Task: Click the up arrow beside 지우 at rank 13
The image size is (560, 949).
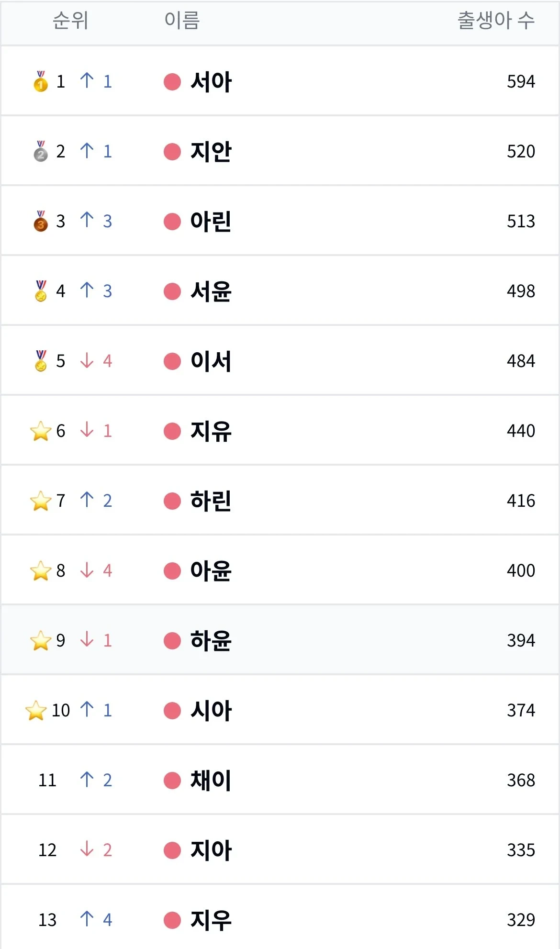Action: (x=88, y=919)
